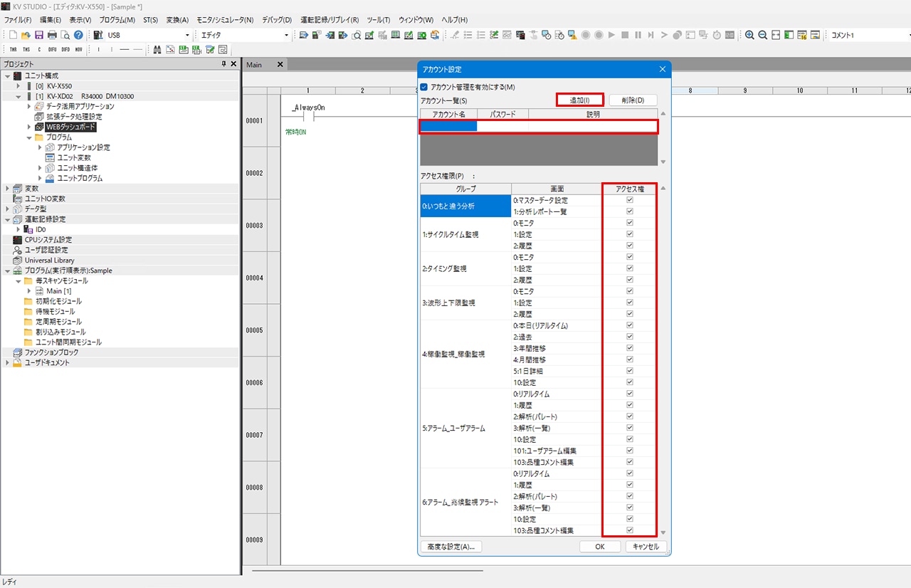
Task: Toggle アカウント管理を有効にする checkbox
Action: tap(424, 87)
